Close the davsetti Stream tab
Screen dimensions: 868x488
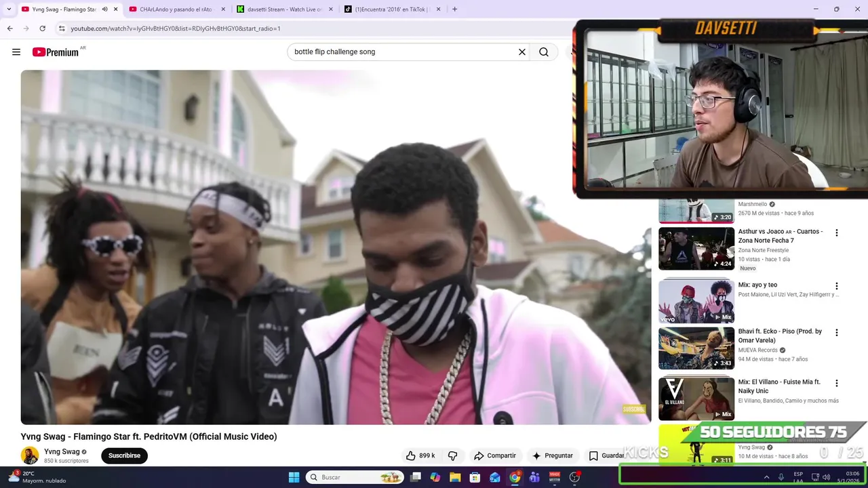[331, 9]
